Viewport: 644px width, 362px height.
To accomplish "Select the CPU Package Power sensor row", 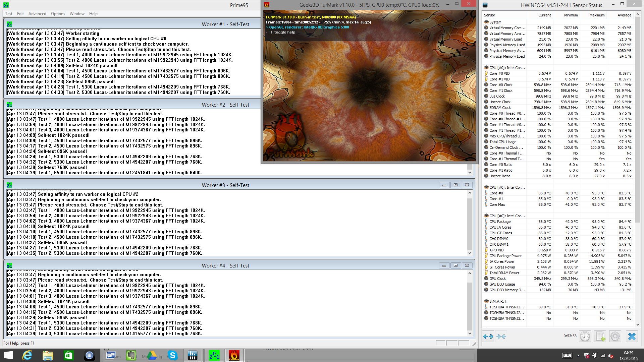I will pyautogui.click(x=505, y=256).
